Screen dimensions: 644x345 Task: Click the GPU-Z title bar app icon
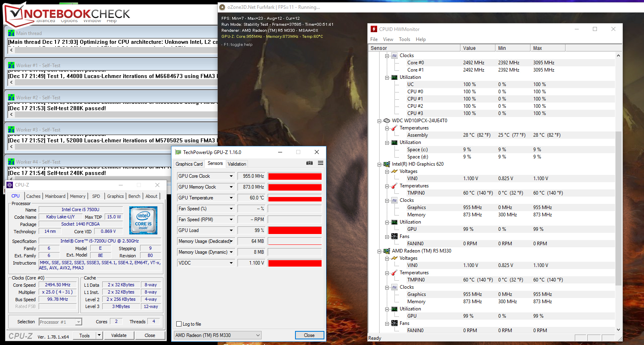pyautogui.click(x=178, y=152)
